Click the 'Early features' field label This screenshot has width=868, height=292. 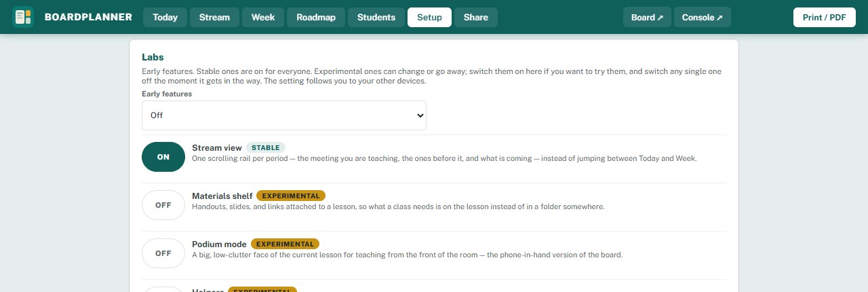167,94
